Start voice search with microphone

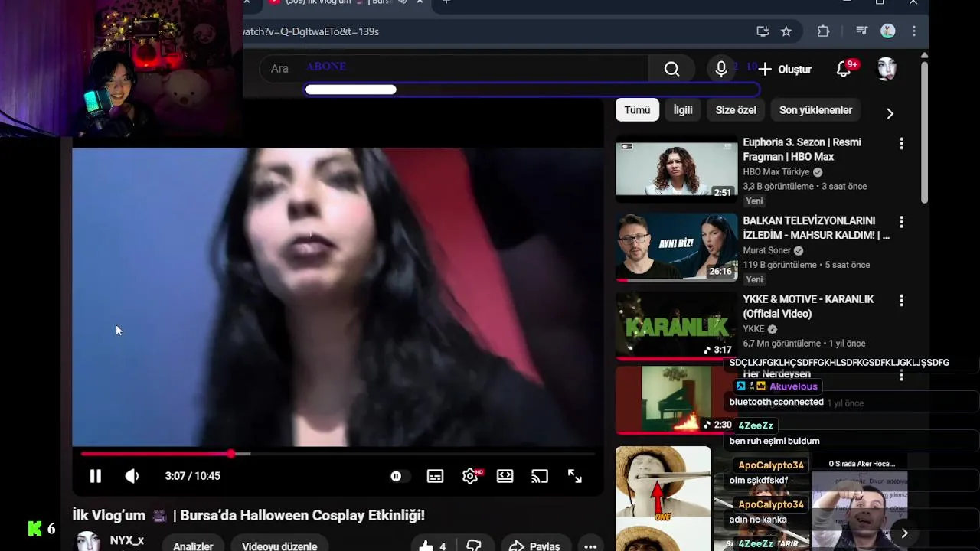point(721,70)
